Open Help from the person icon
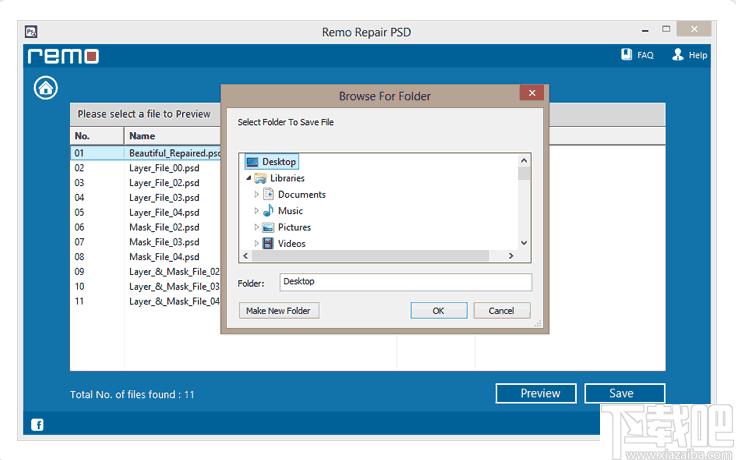 [678, 54]
